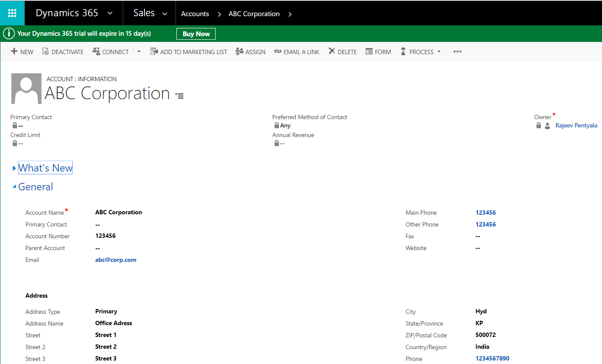Click the NEW plus icon
Screen dimensions: 602x364
[x=14, y=52]
